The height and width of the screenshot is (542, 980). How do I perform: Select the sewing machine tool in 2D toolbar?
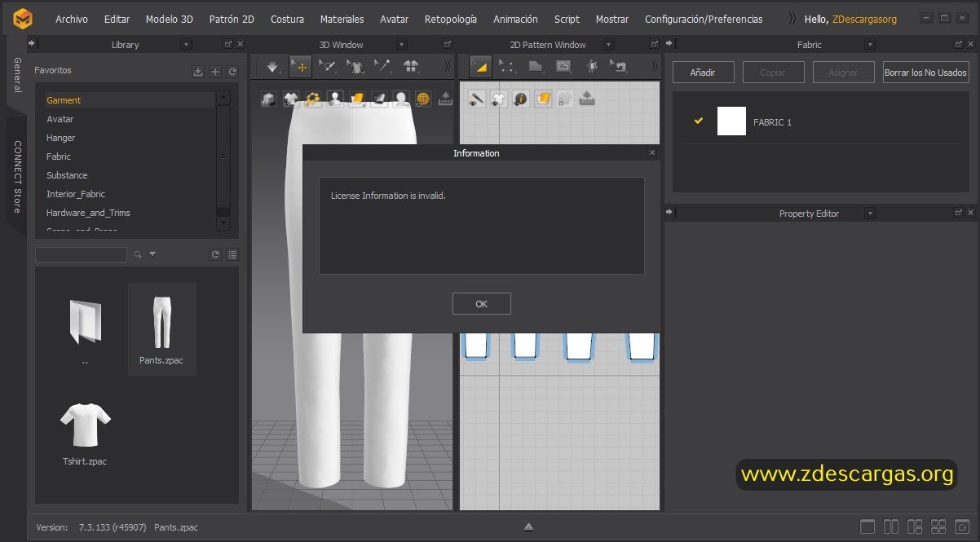tap(619, 67)
